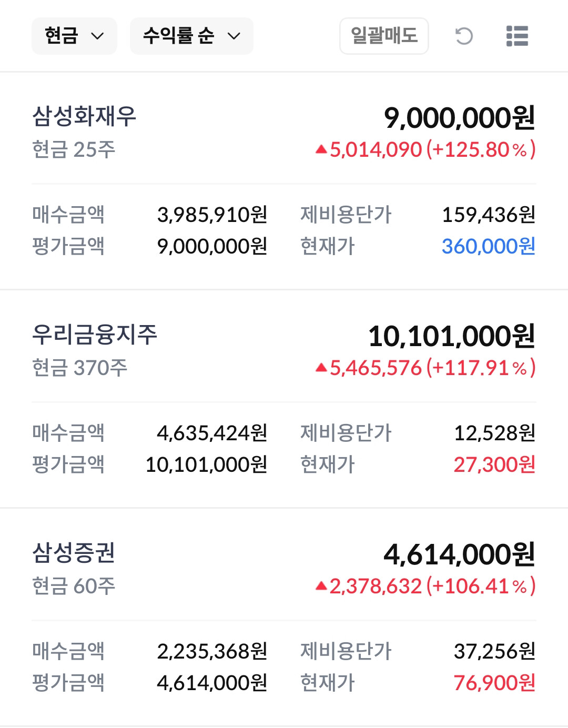Open the 삼성증권 stock name
This screenshot has height=728, width=568.
click(74, 553)
